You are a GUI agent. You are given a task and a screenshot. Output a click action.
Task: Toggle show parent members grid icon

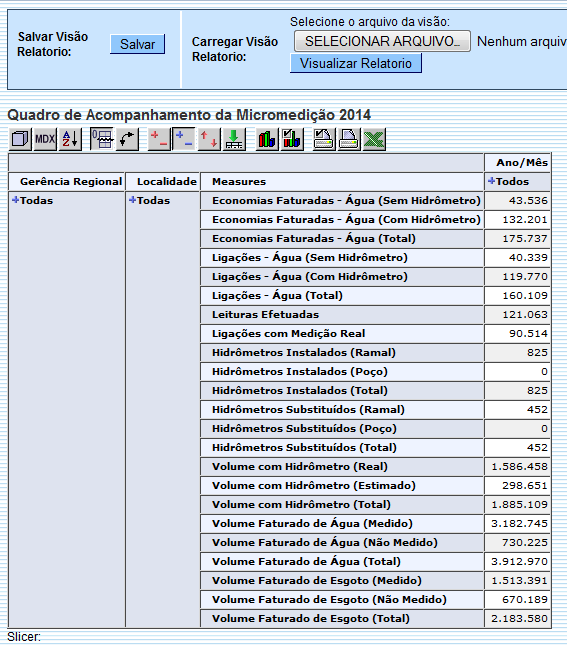(102, 139)
